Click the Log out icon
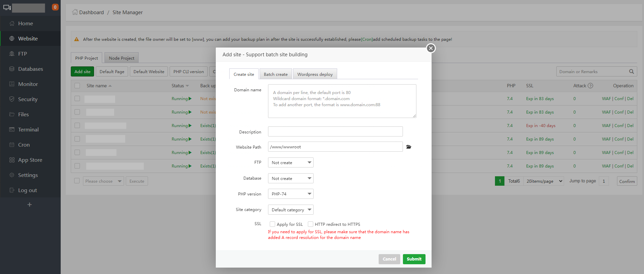The height and width of the screenshot is (274, 644). tap(12, 190)
